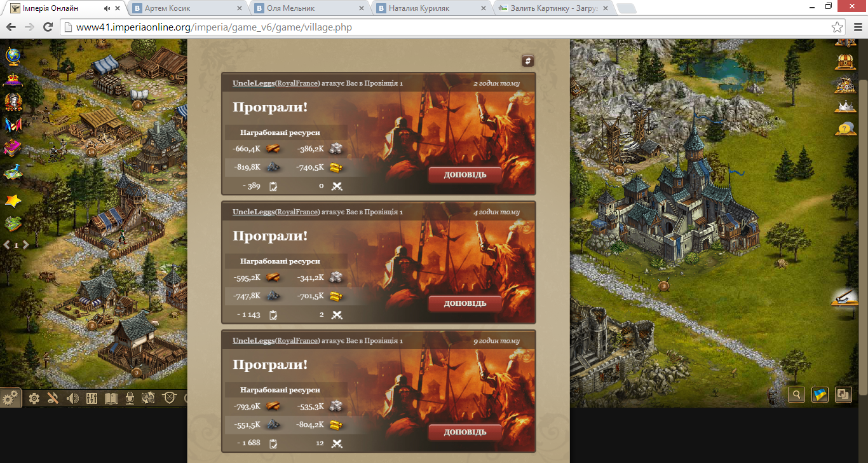Change language via Ukrainian flag button
868x463 pixels.
pos(820,394)
